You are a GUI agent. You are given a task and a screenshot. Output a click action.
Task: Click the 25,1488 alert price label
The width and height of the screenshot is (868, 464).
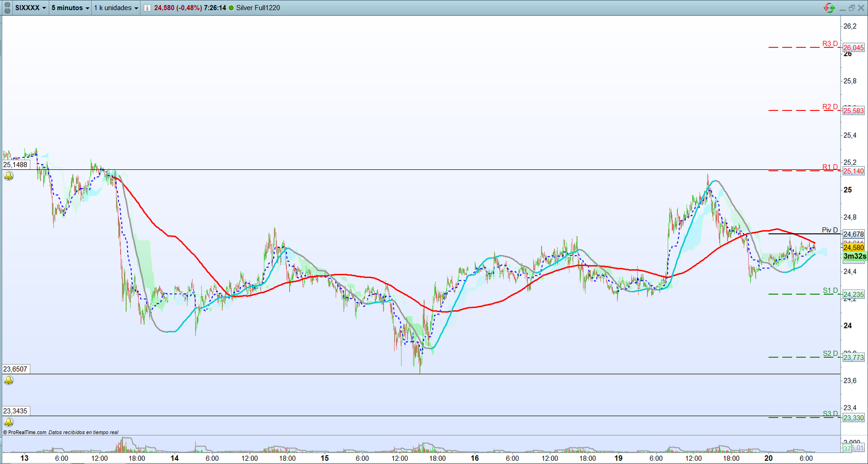(x=16, y=165)
